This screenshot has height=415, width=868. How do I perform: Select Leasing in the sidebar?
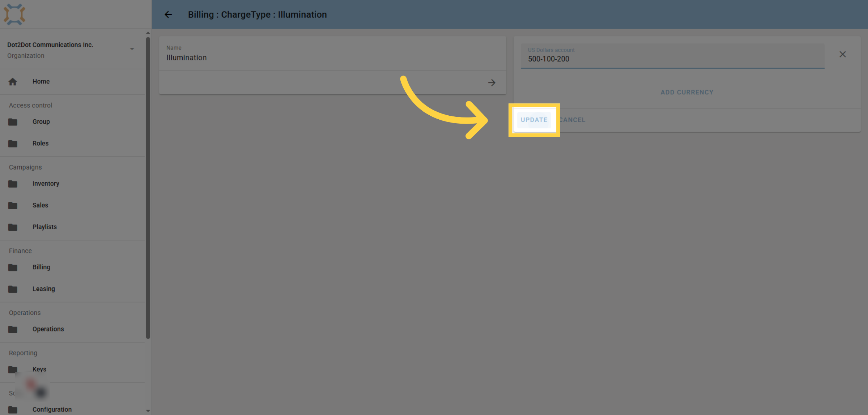click(43, 289)
